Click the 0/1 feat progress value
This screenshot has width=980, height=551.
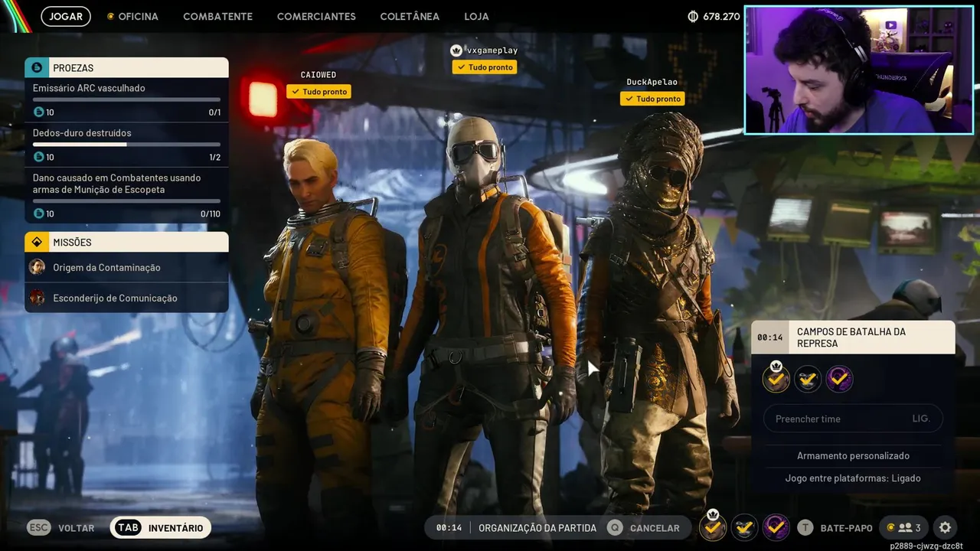[x=215, y=112]
